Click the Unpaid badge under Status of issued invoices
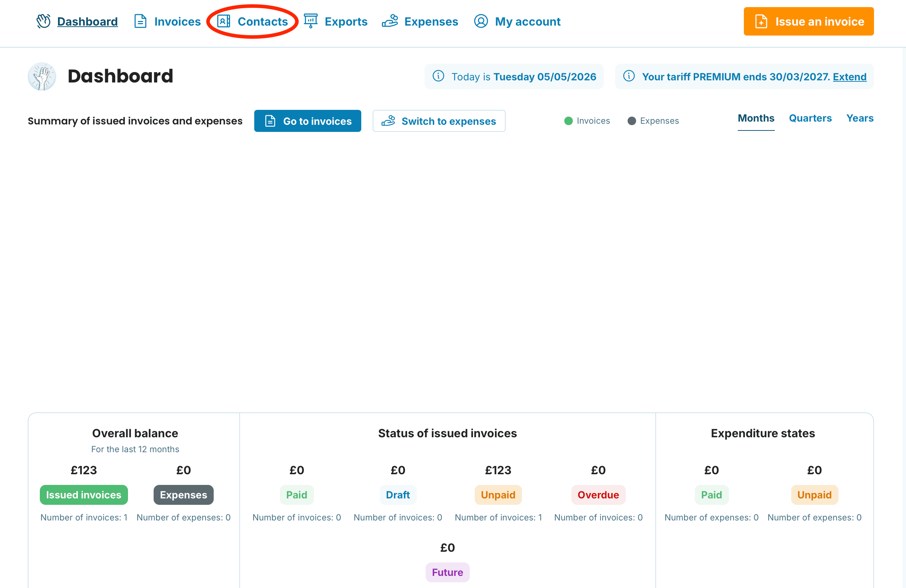Viewport: 906px width, 588px height. (x=498, y=495)
